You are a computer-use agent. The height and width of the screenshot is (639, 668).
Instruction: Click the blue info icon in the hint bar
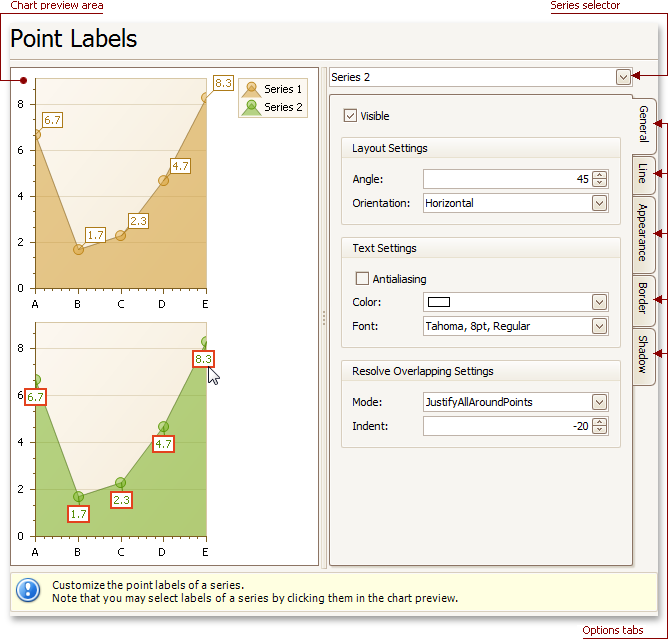tap(28, 591)
